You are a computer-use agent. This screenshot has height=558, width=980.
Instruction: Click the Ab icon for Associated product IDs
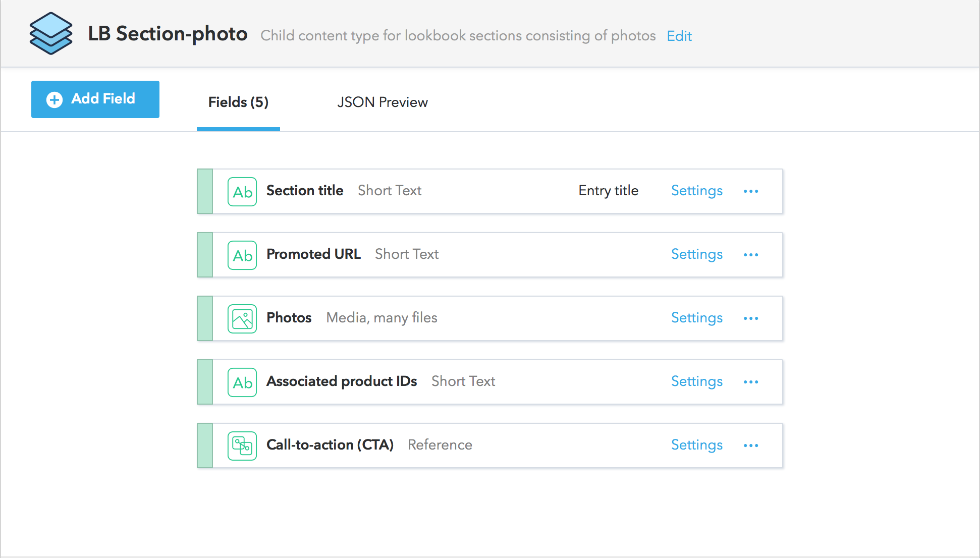[x=242, y=382]
